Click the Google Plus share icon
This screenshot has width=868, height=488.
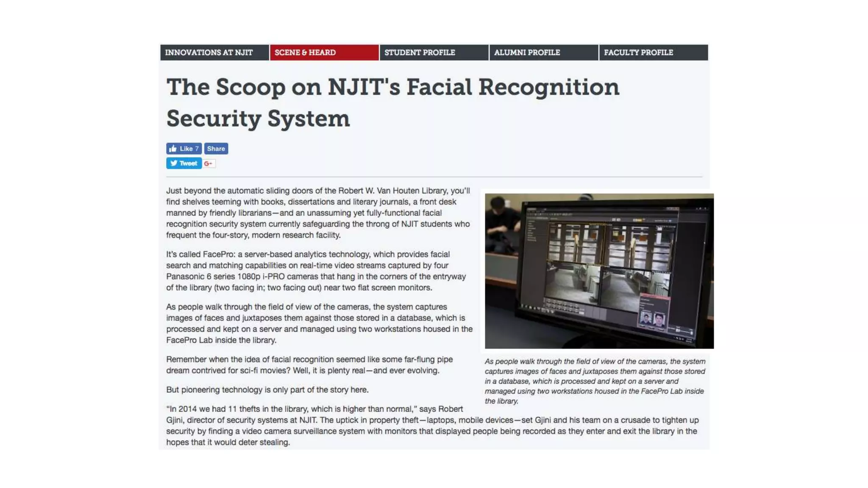[209, 164]
